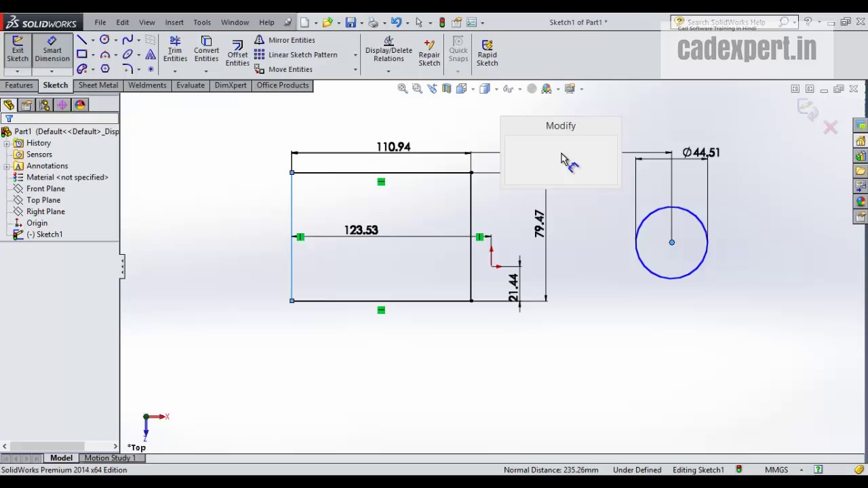Viewport: 868px width, 488px height.
Task: Select the Point sketch tool
Action: pyautogui.click(x=151, y=69)
